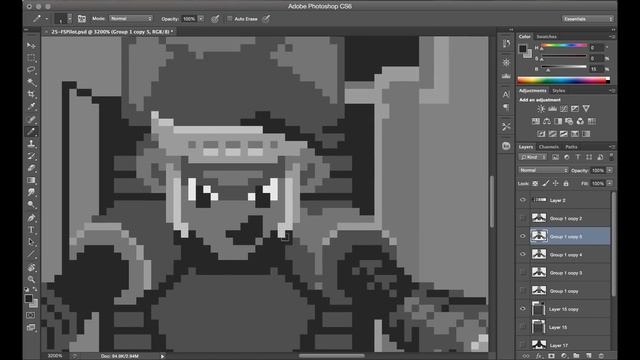This screenshot has width=640, height=360.
Task: Open the Character panel icon
Action: click(x=506, y=94)
